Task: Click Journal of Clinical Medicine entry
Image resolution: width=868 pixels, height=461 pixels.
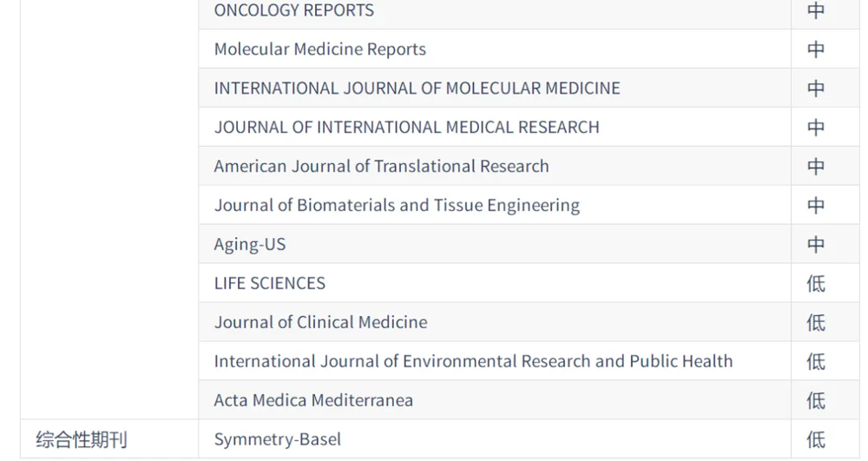Action: pyautogui.click(x=320, y=323)
